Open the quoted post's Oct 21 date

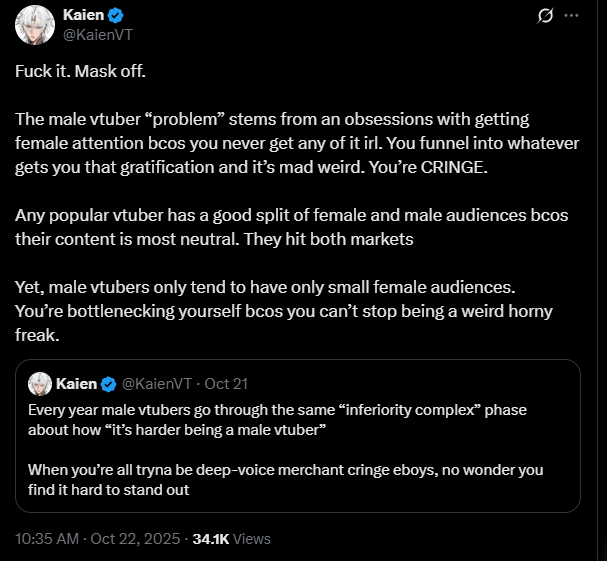[x=226, y=384]
